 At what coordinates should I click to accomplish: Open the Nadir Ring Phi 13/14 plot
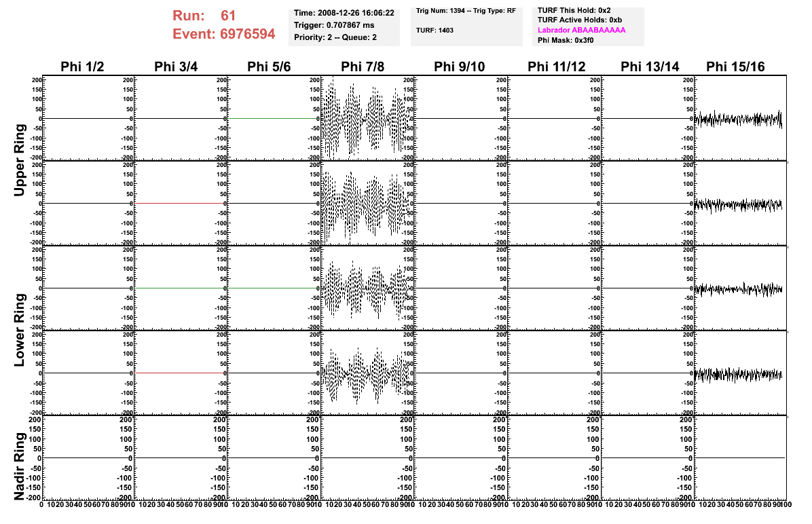coord(647,457)
